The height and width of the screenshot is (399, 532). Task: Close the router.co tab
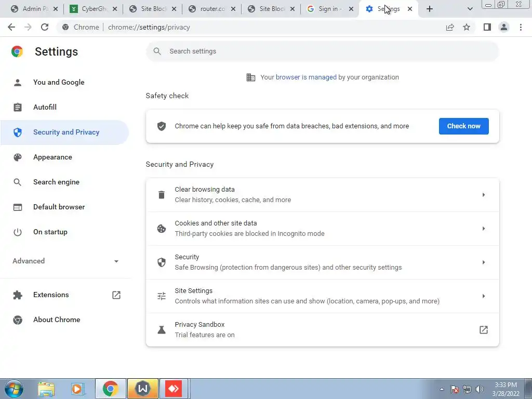233,9
